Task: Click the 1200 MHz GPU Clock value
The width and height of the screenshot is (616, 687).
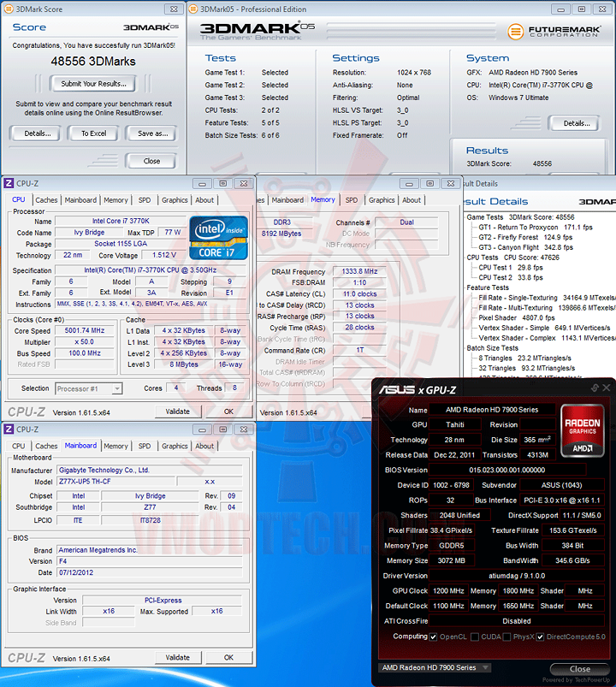Action: (448, 591)
